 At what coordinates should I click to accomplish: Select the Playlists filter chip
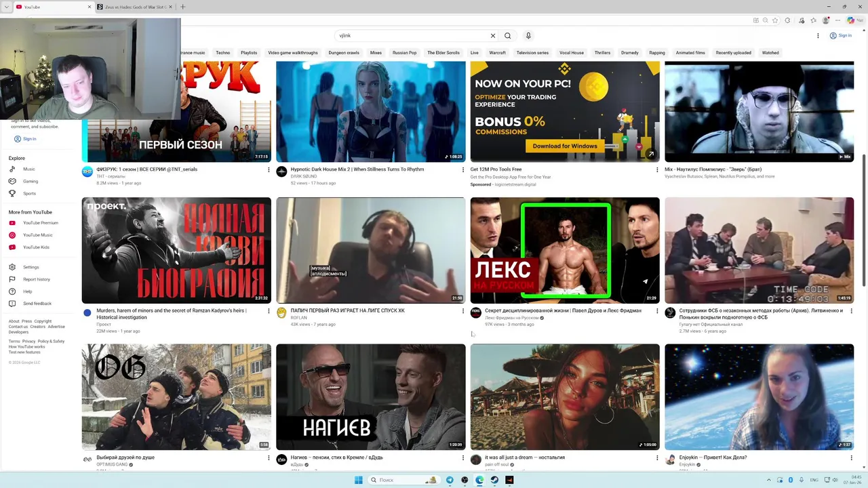(x=249, y=52)
